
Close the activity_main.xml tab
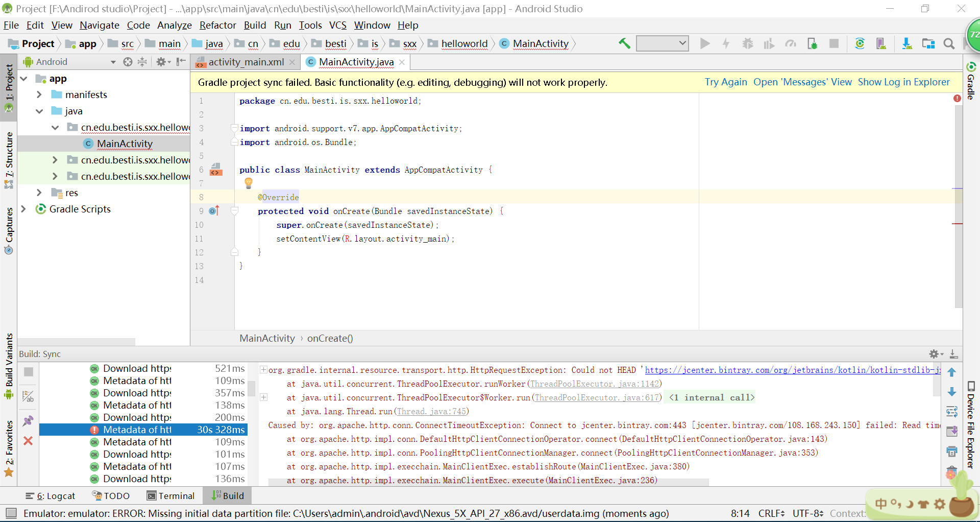pyautogui.click(x=292, y=62)
